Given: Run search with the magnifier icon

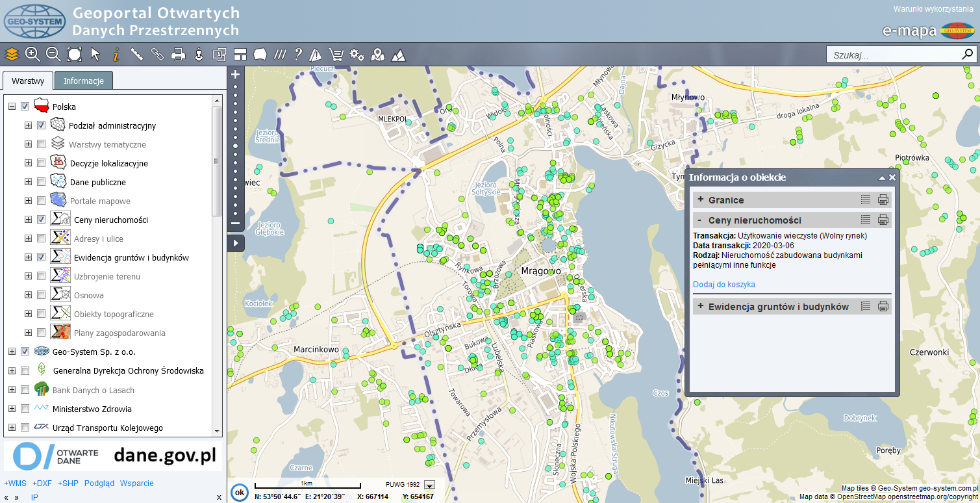Looking at the screenshot, I should pos(968,55).
